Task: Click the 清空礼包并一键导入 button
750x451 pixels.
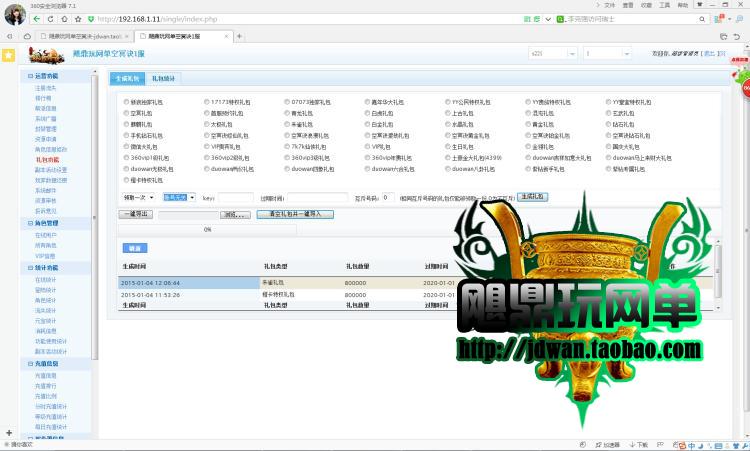Action: tap(295, 214)
